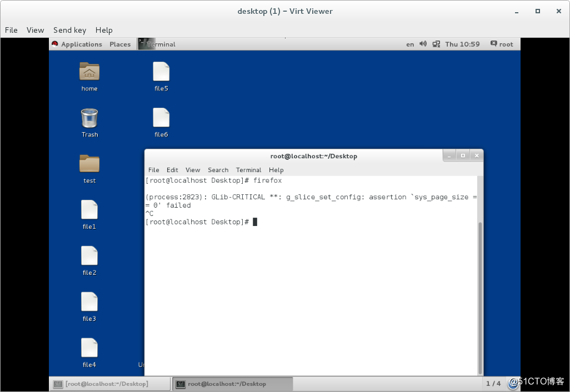This screenshot has width=570, height=392.
Task: Open the terminal's Terminal menu
Action: [x=249, y=170]
